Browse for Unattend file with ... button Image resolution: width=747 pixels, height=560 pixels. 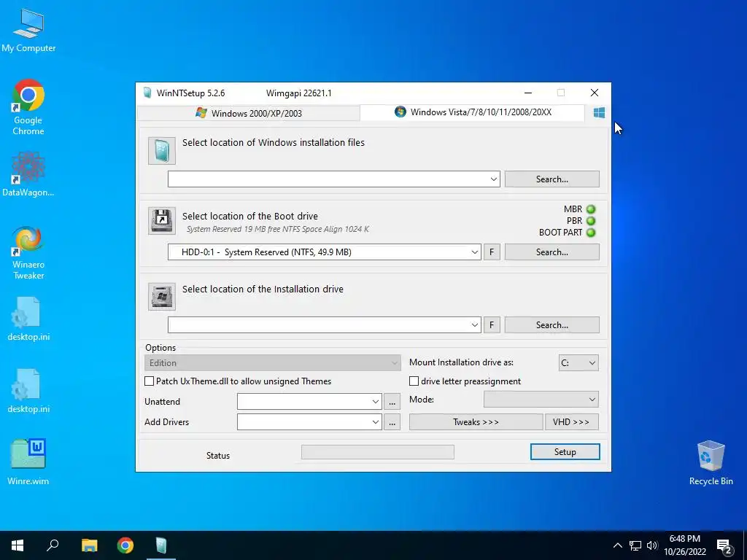click(392, 402)
